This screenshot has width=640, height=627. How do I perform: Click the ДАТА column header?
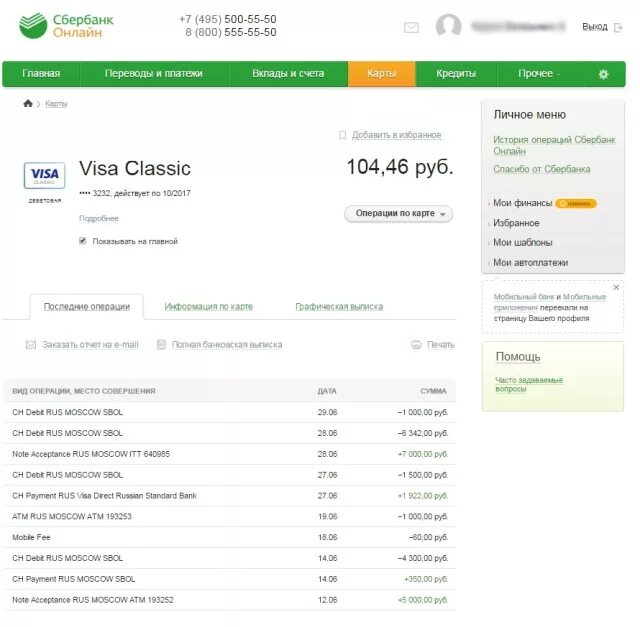click(x=327, y=391)
